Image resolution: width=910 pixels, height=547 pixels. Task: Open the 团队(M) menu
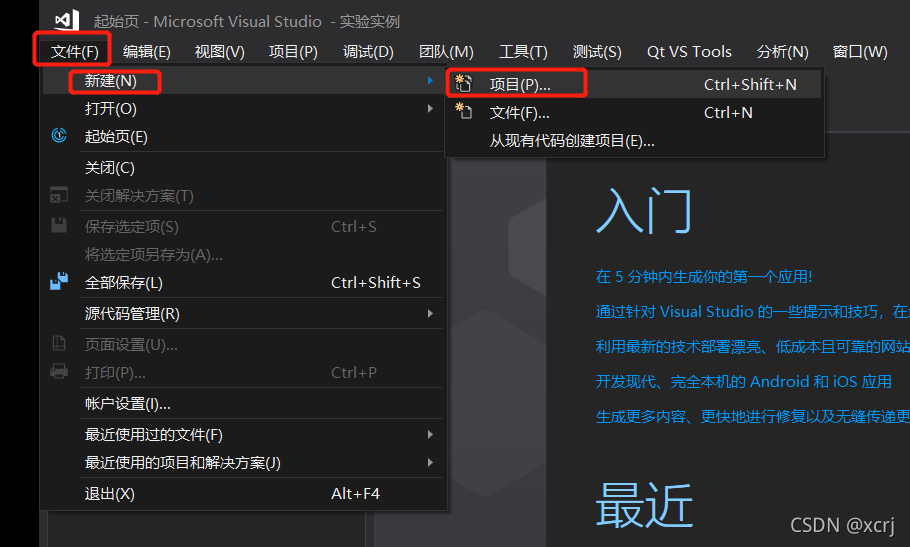coord(446,52)
